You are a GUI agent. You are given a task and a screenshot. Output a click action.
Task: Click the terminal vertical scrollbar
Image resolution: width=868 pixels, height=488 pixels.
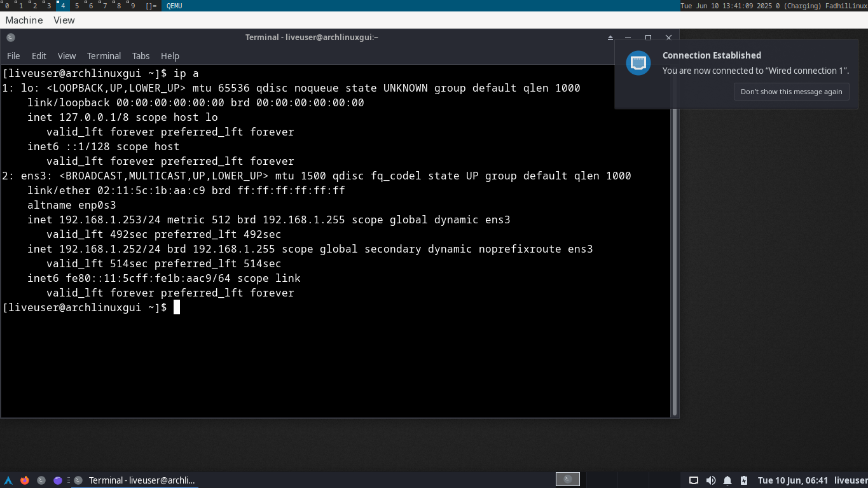pyautogui.click(x=675, y=242)
